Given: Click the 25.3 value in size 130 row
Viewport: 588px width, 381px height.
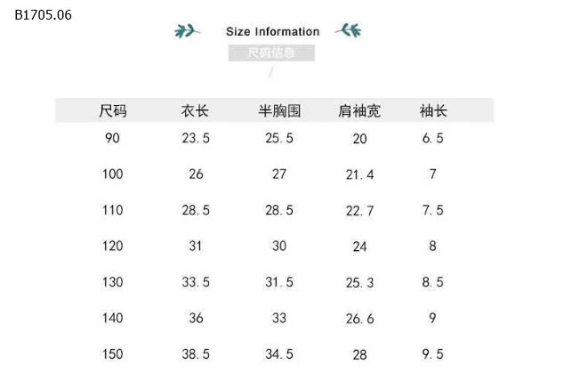Looking at the screenshot, I should pos(360,282).
